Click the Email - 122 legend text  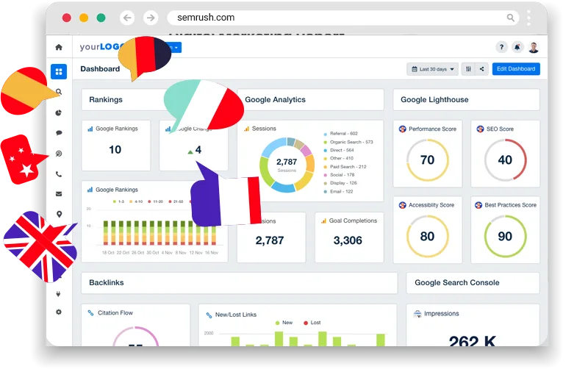pyautogui.click(x=341, y=191)
